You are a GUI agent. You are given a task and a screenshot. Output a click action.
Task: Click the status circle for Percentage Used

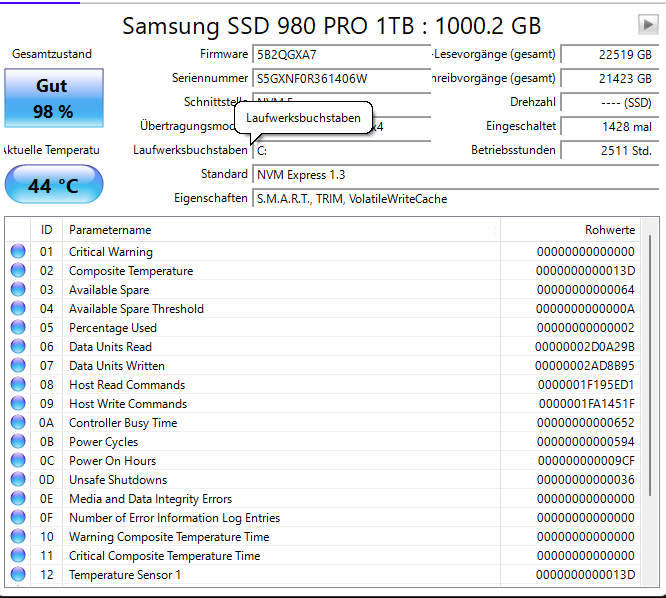(x=18, y=327)
